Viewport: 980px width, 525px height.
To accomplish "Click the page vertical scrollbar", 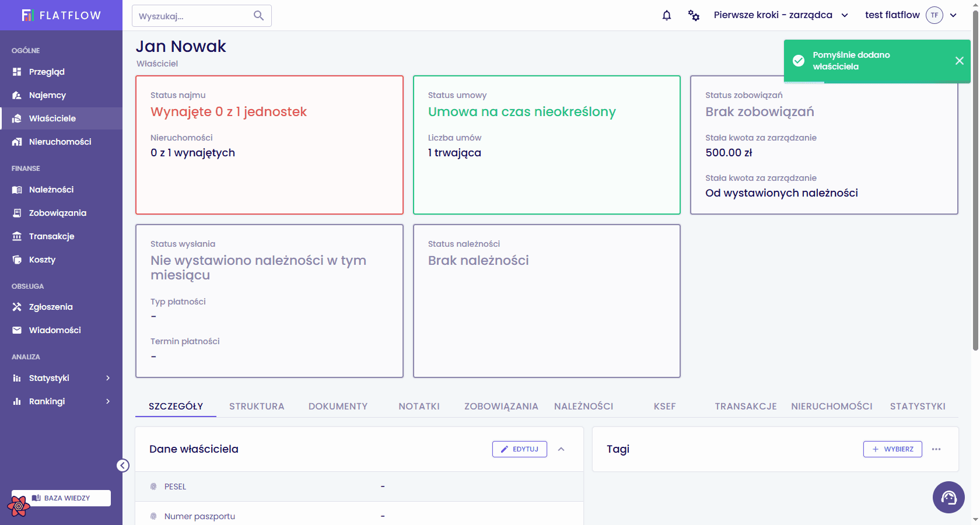I will [975, 181].
